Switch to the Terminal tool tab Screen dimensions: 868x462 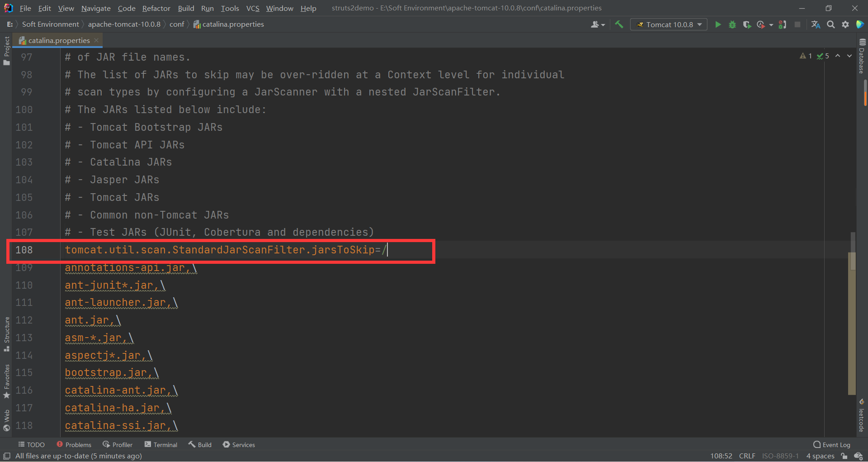point(161,445)
